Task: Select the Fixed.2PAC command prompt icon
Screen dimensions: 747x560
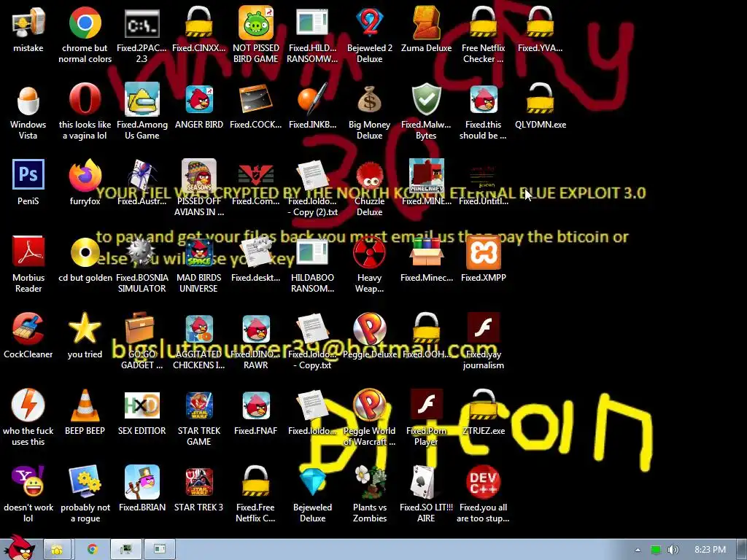Action: point(142,23)
